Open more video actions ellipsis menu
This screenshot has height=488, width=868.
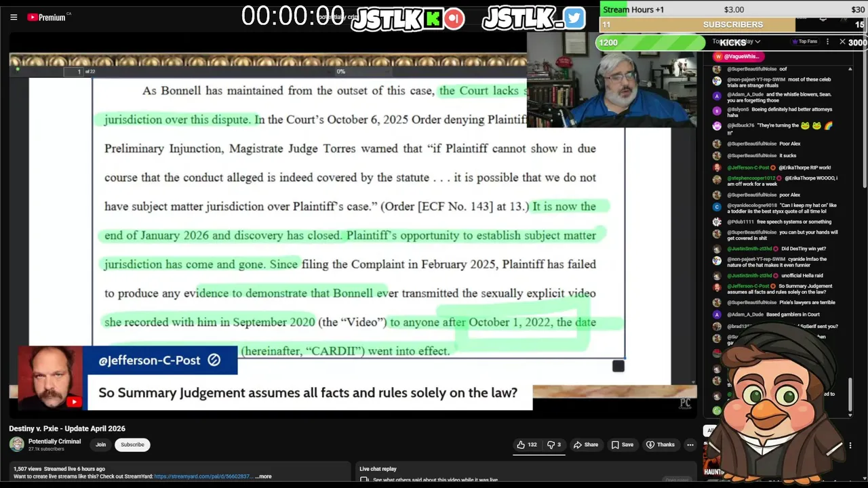[x=690, y=445]
